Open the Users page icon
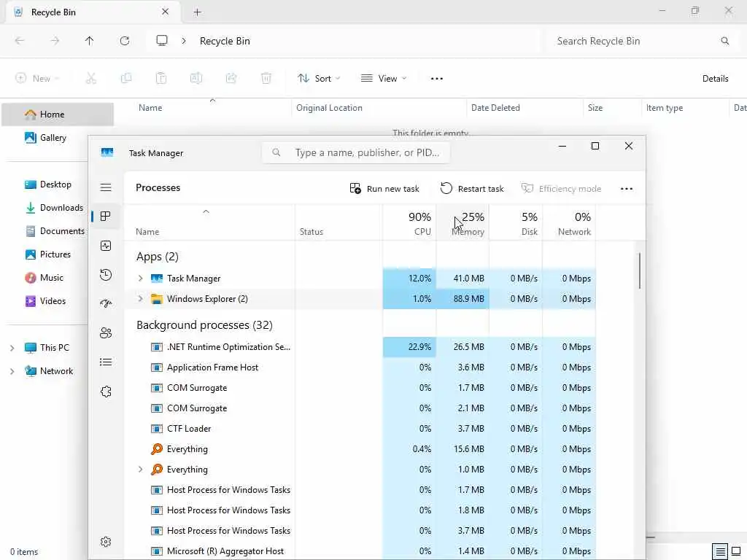Screen dimensions: 747x560 click(x=106, y=332)
